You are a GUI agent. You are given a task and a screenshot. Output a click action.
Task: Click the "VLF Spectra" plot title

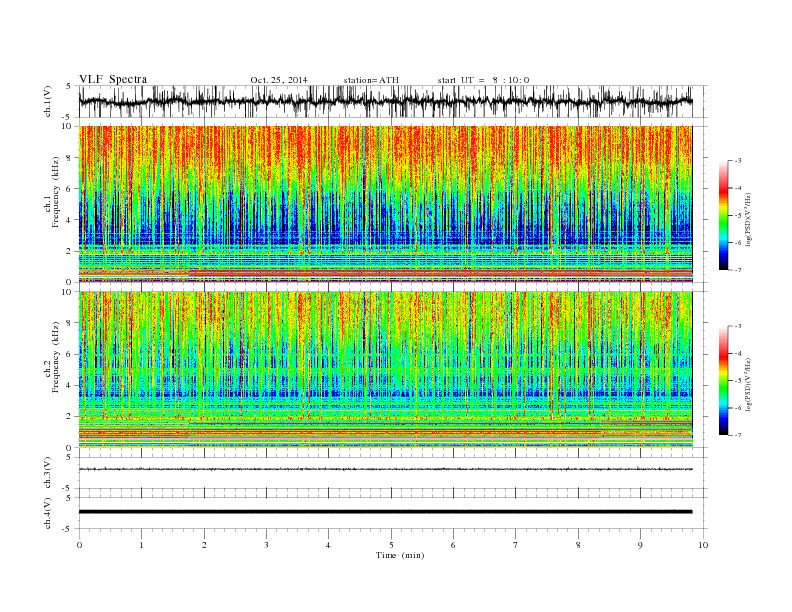tap(113, 79)
